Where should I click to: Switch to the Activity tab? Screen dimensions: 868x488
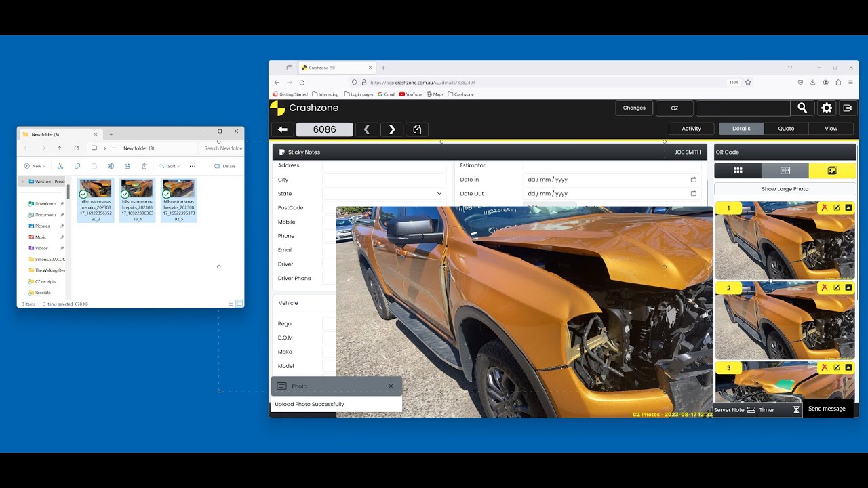692,129
